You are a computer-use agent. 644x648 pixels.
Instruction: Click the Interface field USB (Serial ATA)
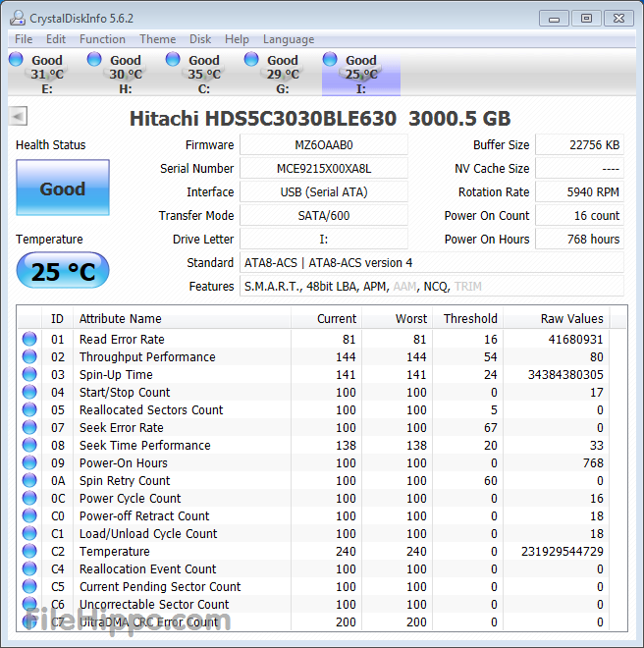(324, 192)
